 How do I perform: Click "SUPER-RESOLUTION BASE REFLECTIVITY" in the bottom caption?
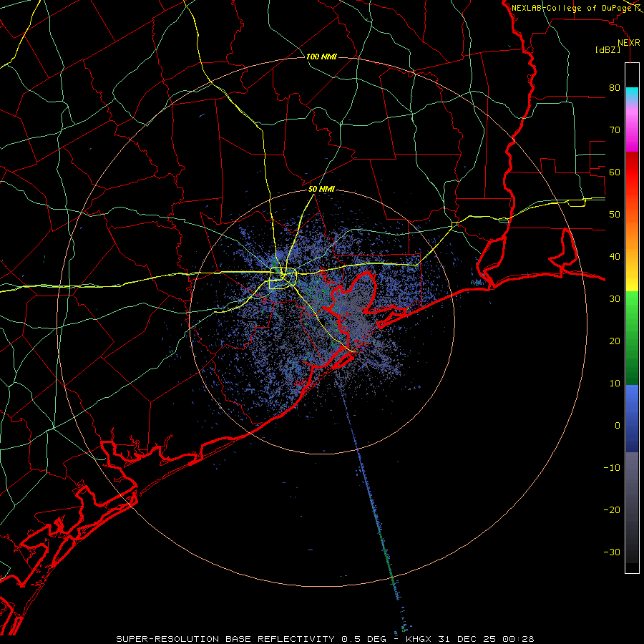pyautogui.click(x=225, y=639)
